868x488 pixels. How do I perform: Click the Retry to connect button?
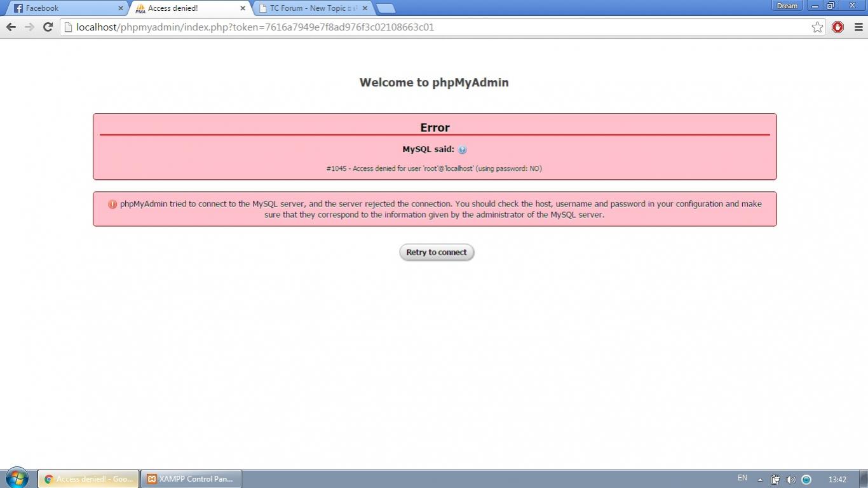point(437,252)
